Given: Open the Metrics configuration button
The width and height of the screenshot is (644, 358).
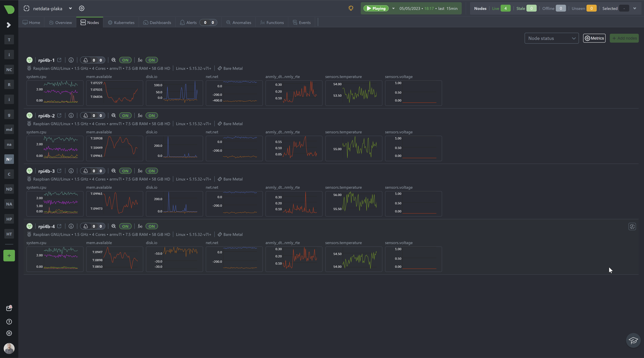Looking at the screenshot, I should click(594, 38).
